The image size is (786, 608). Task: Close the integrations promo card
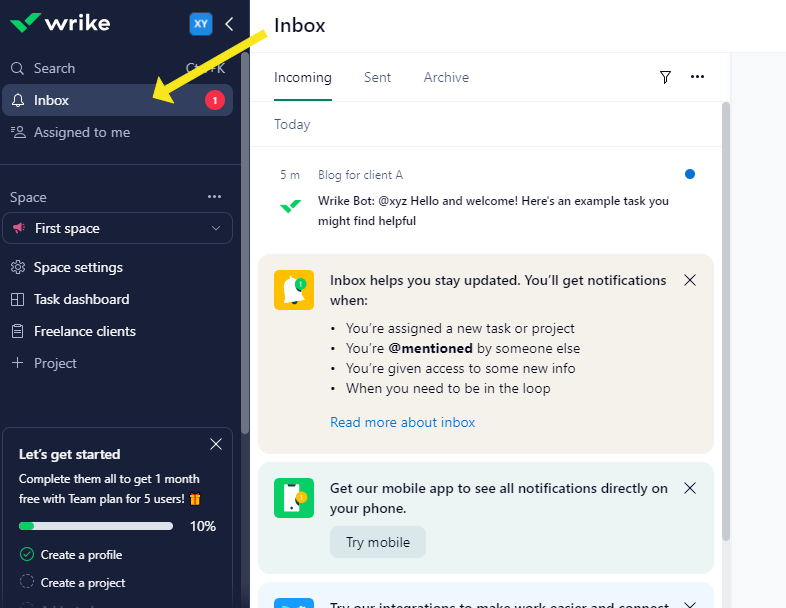pos(690,604)
